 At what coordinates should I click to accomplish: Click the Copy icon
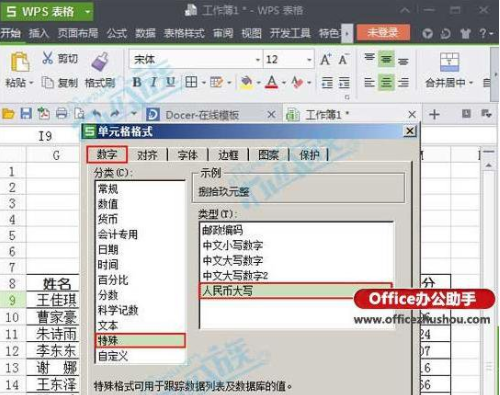point(47,82)
